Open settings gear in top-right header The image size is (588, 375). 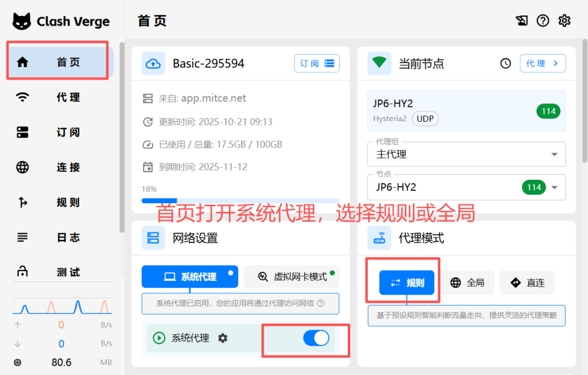[564, 21]
